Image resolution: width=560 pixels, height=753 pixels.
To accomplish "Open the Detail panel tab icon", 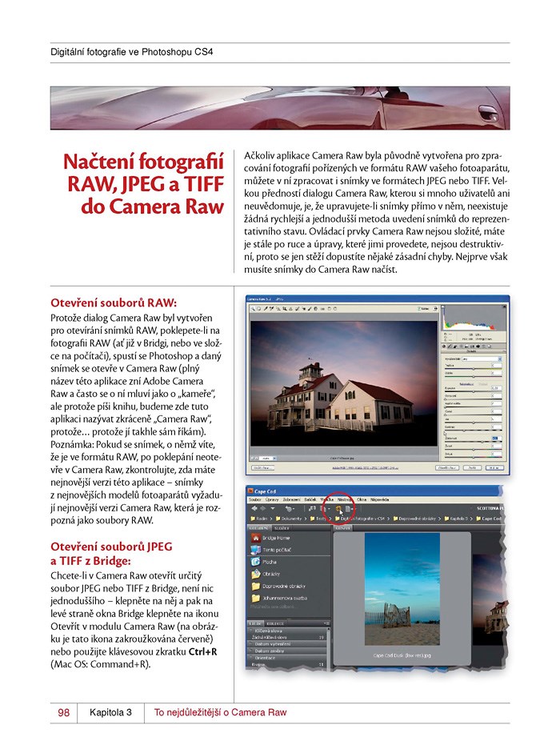I will (x=455, y=346).
